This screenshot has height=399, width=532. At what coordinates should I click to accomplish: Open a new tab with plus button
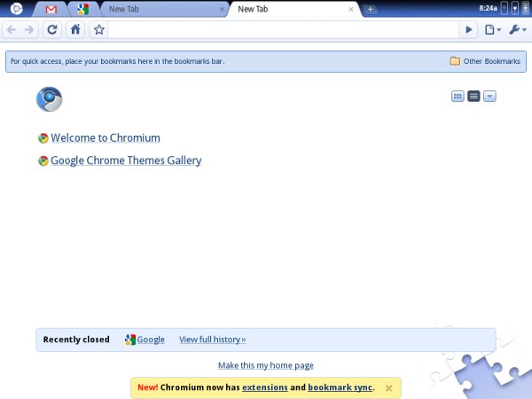(x=370, y=10)
